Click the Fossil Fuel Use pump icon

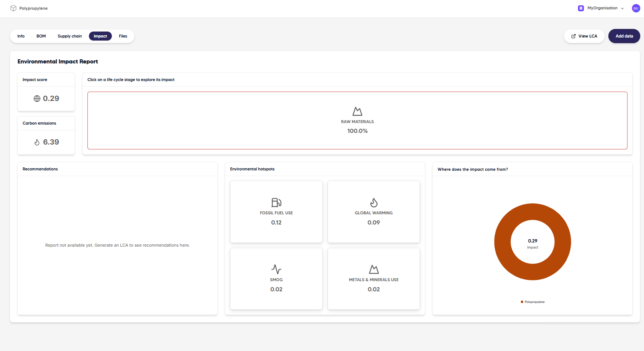point(276,203)
